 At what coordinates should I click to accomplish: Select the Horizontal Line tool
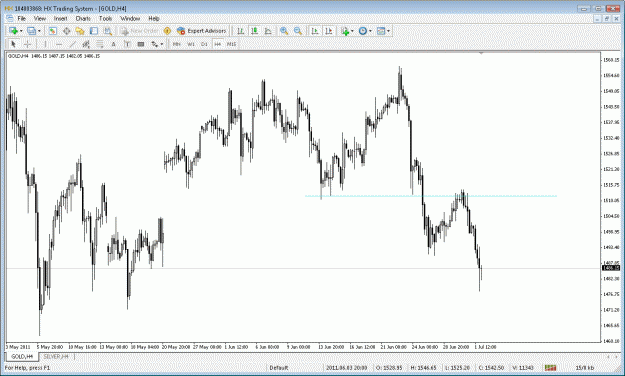[x=59, y=44]
